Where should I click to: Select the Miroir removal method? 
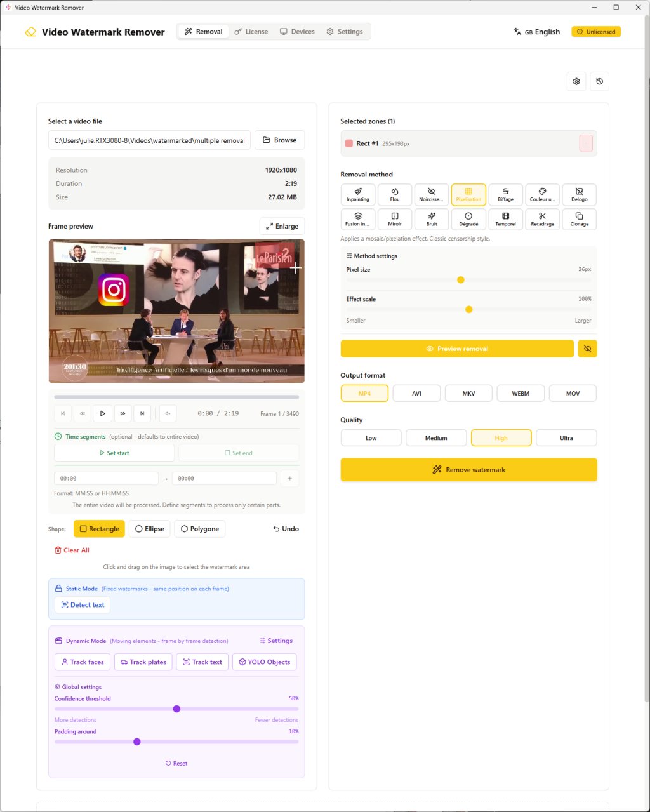395,219
